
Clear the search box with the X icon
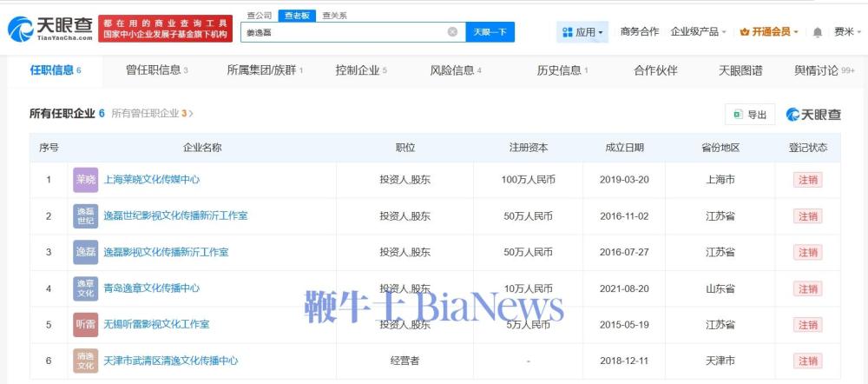(452, 32)
